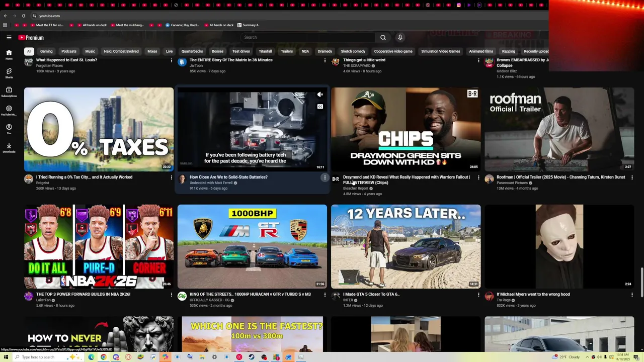Open Downloads in the sidebar
Viewport: 644px width, 362px height.
[x=9, y=148]
